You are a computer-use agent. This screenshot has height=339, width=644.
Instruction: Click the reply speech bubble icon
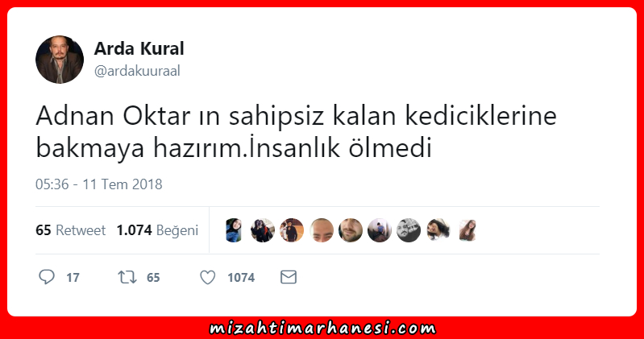click(x=47, y=277)
